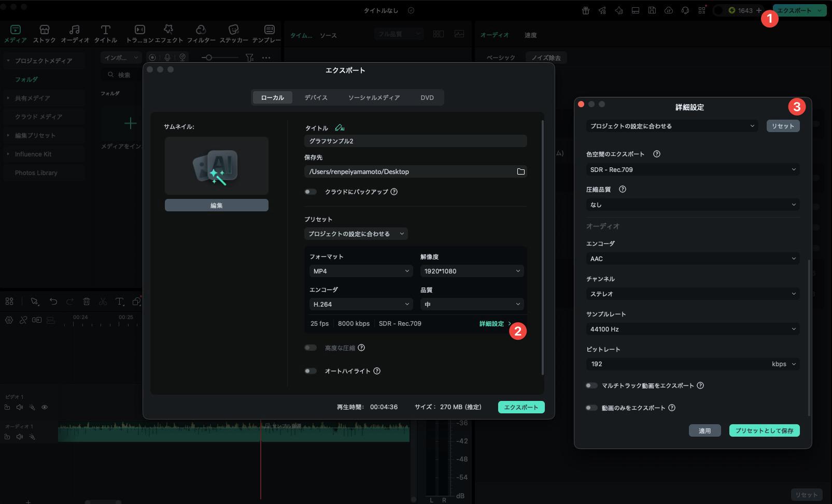Image resolution: width=832 pixels, height=504 pixels.
Task: Open the ストック media panel
Action: [x=44, y=33]
